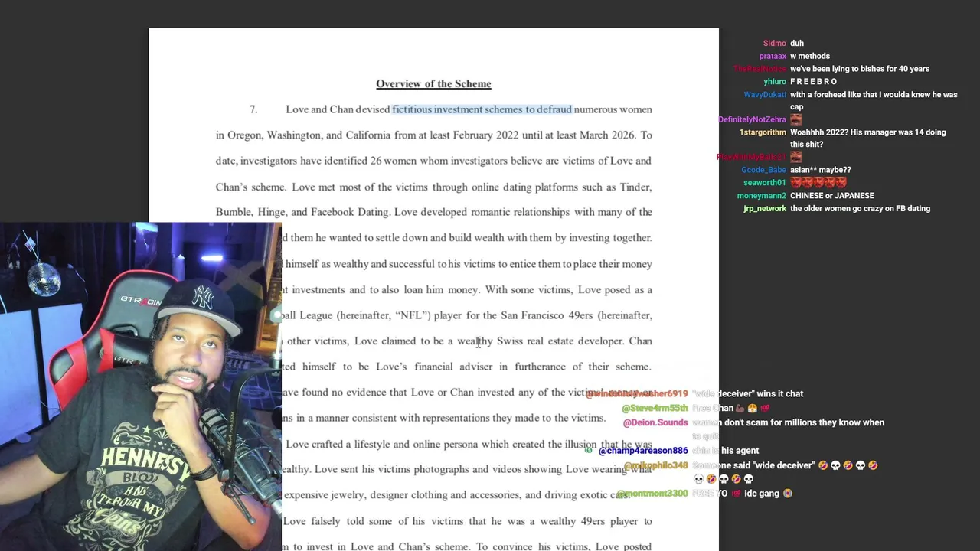Click the "Overview of the Scheme" heading
Image resolution: width=980 pixels, height=551 pixels.
pos(433,84)
